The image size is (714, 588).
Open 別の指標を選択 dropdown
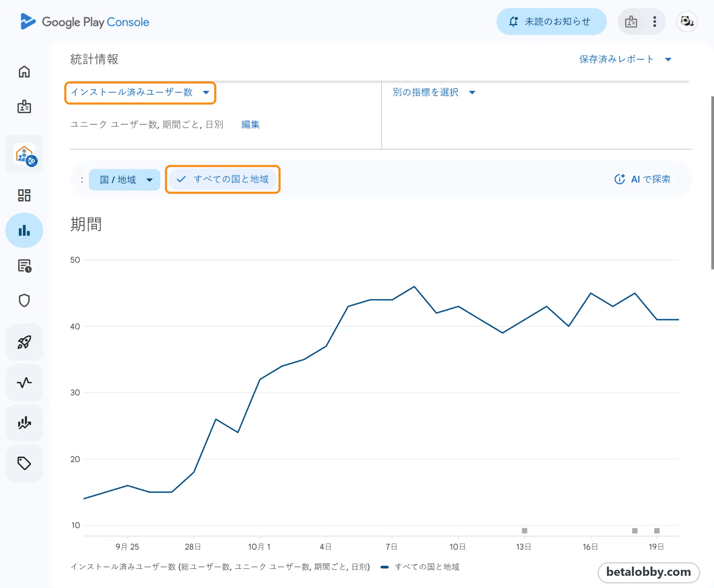(434, 92)
